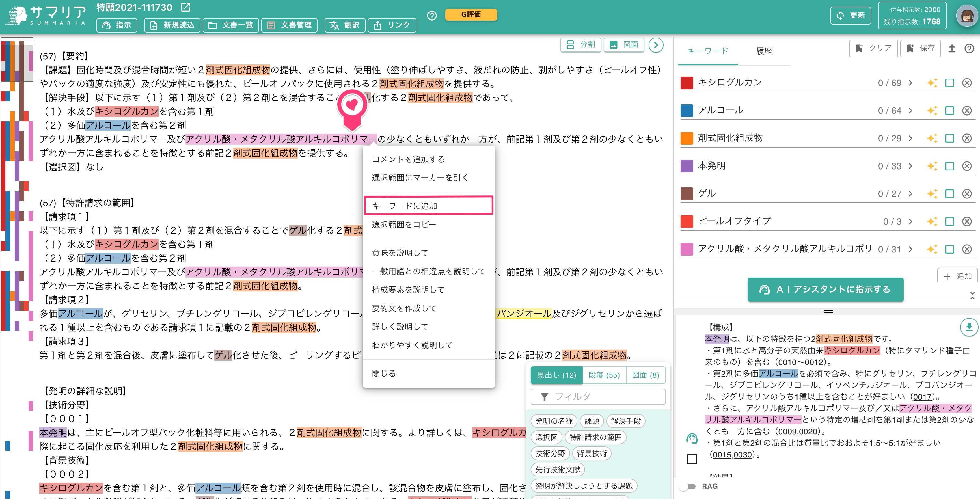Remove the アルコール keyword with X icon
980x499 pixels.
(x=967, y=111)
